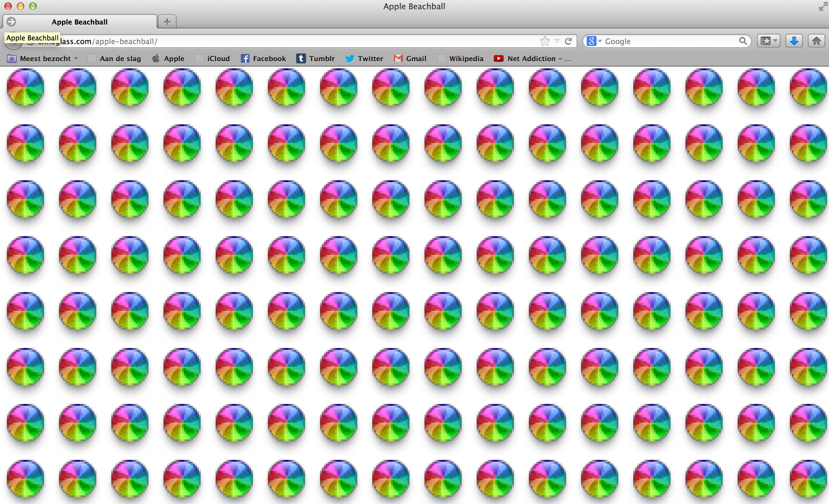The image size is (829, 504).
Task: Open the Gmail bookmark
Action: click(410, 58)
